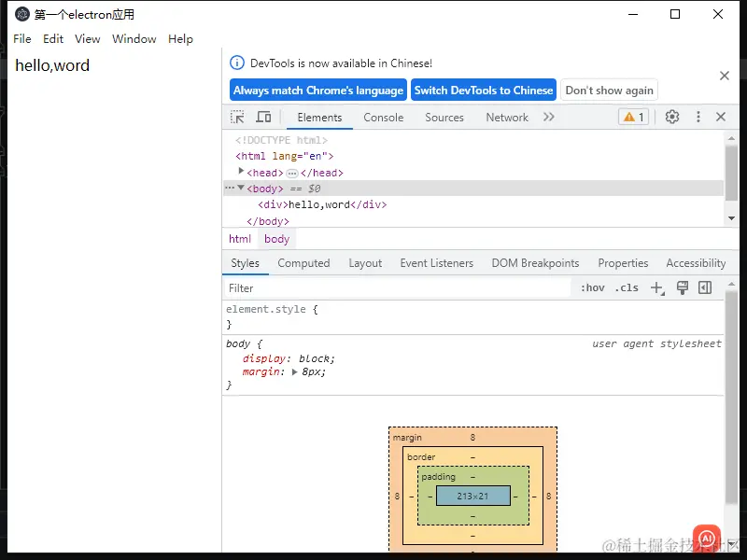
Task: Switch to the Console tab
Action: (x=384, y=118)
